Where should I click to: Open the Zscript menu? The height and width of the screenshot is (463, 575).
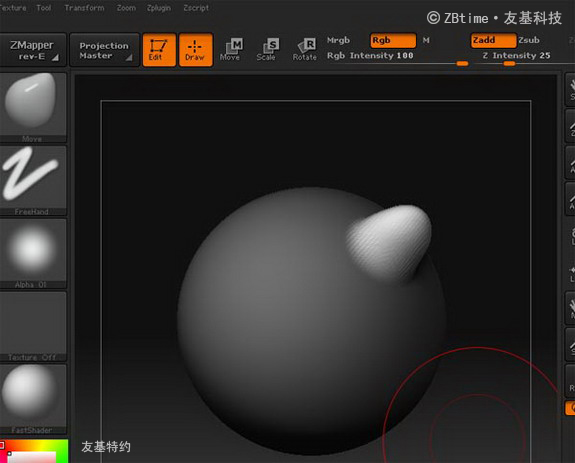pos(196,8)
